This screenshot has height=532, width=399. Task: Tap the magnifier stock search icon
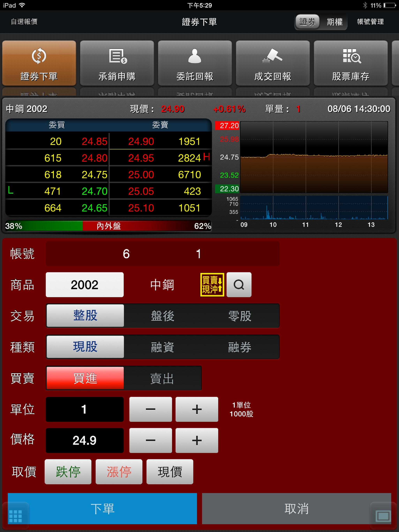pos(239,285)
